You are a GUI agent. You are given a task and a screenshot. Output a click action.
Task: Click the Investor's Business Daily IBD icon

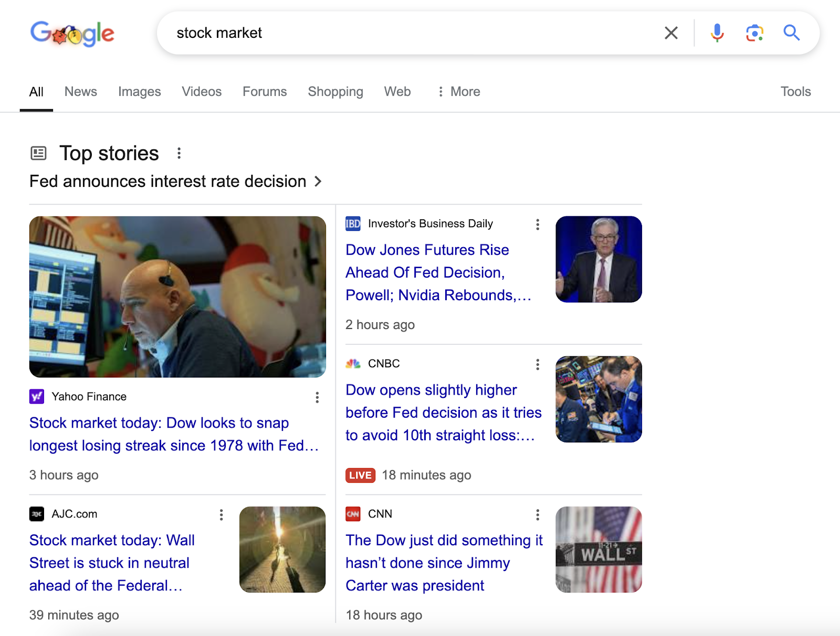tap(353, 224)
